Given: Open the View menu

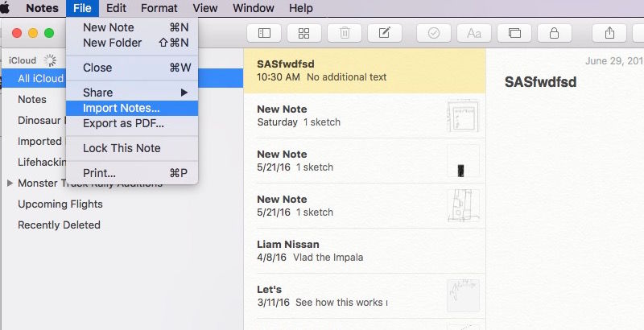Looking at the screenshot, I should 205,8.
